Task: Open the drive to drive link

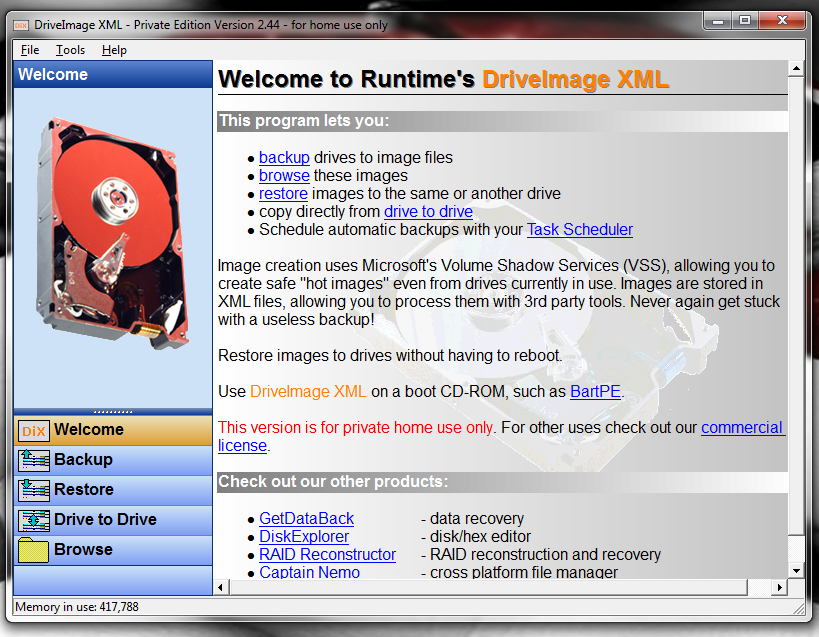Action: (x=428, y=212)
